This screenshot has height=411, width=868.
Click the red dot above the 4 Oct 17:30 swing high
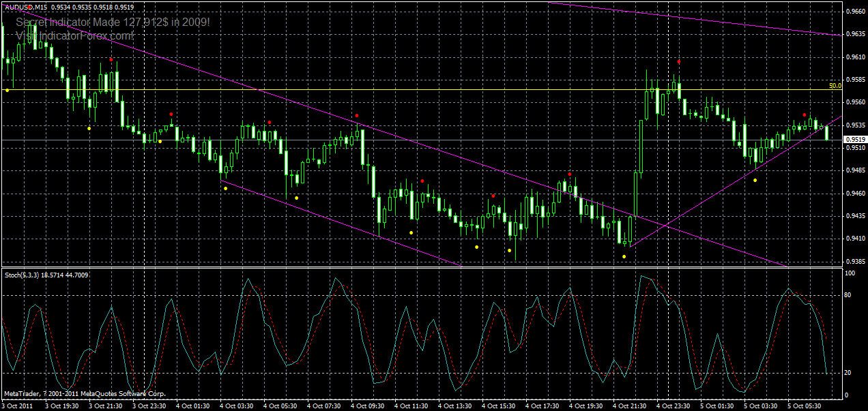tap(570, 174)
